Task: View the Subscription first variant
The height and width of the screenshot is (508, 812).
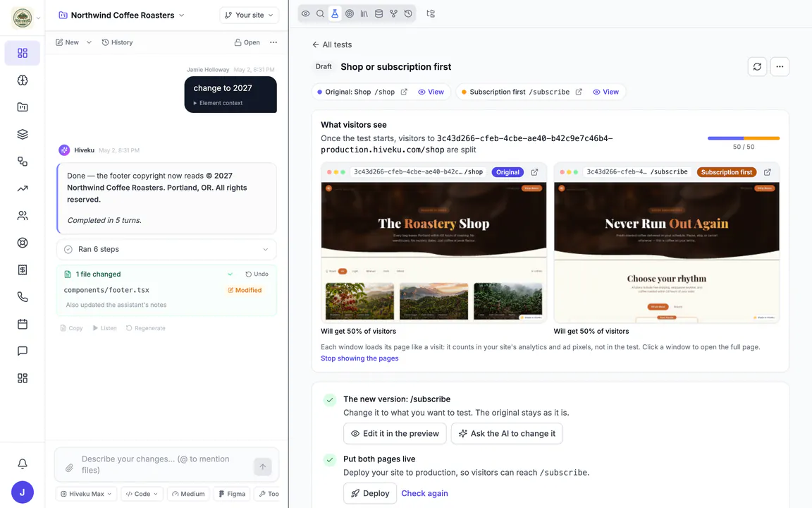Action: 606,92
